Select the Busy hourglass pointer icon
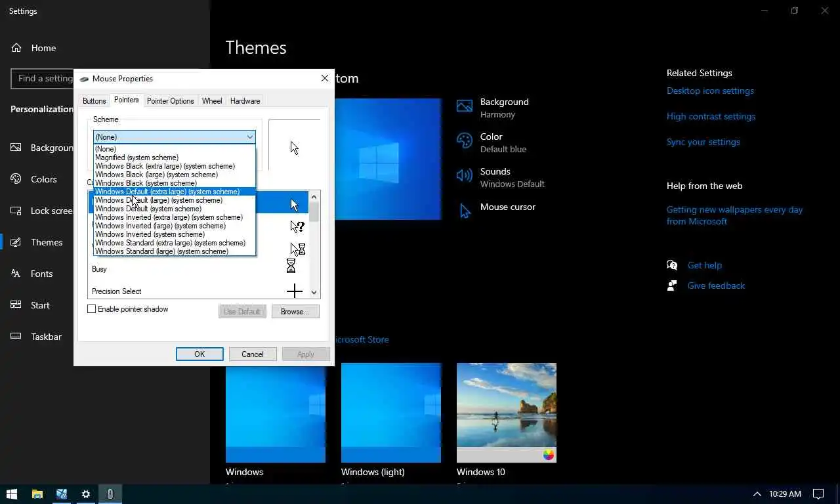The width and height of the screenshot is (840, 504). point(291,266)
